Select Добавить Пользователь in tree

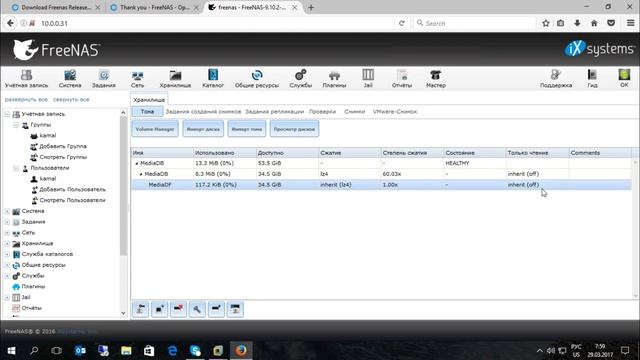[x=72, y=189]
